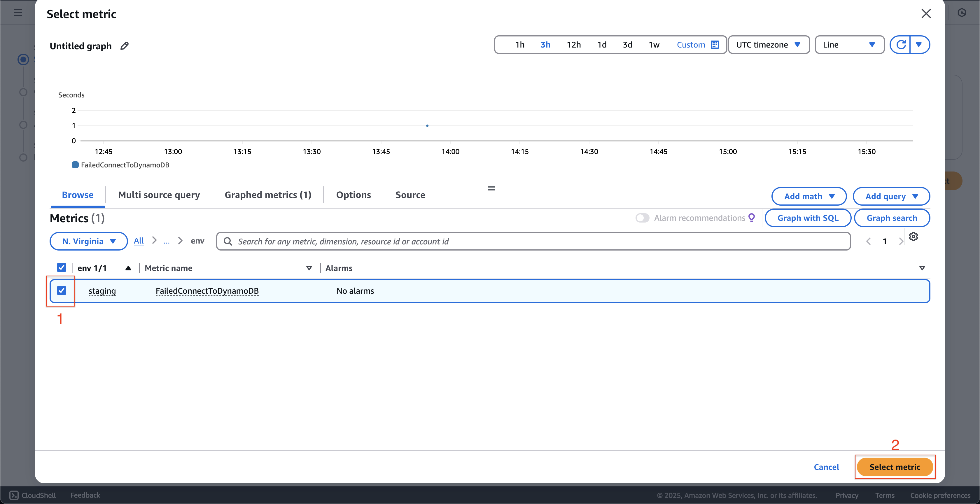Uncheck the staging metric row checkbox
The image size is (980, 504).
click(61, 290)
